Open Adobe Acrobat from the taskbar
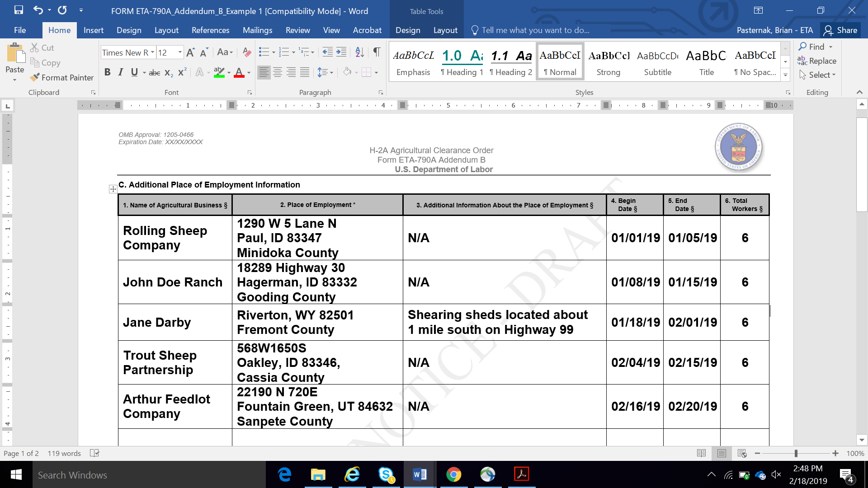Screen dimensions: 868x488 (x=521, y=474)
